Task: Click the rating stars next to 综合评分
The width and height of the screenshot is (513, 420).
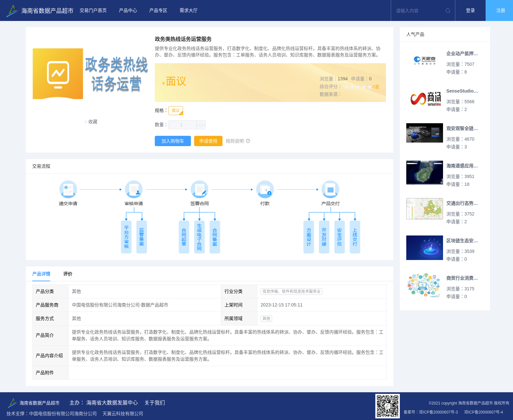Action: click(x=358, y=87)
